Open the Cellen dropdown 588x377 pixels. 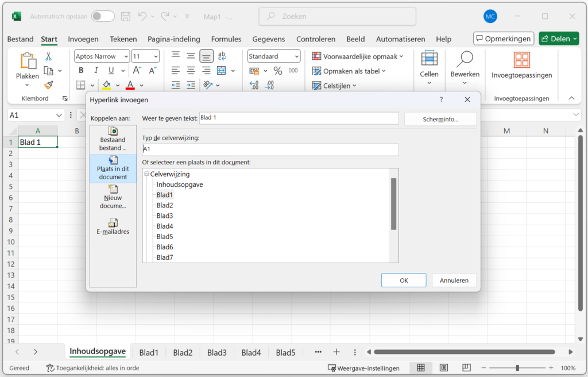pyautogui.click(x=429, y=68)
